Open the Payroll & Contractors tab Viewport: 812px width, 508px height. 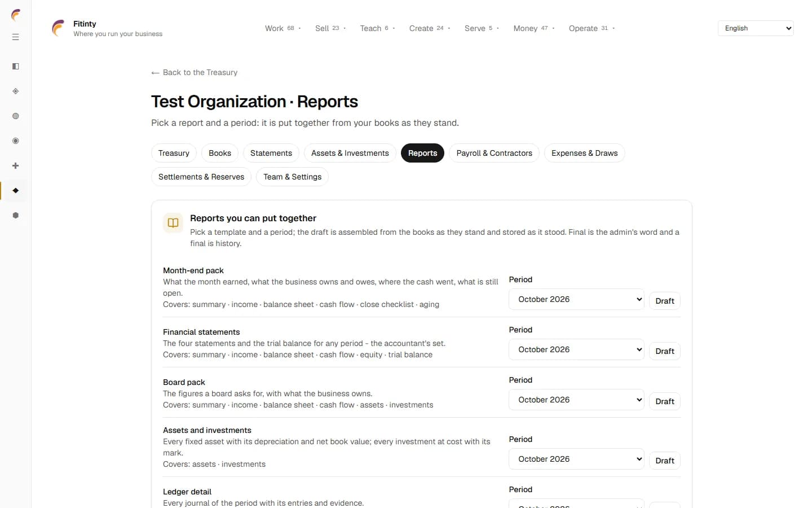pos(495,153)
